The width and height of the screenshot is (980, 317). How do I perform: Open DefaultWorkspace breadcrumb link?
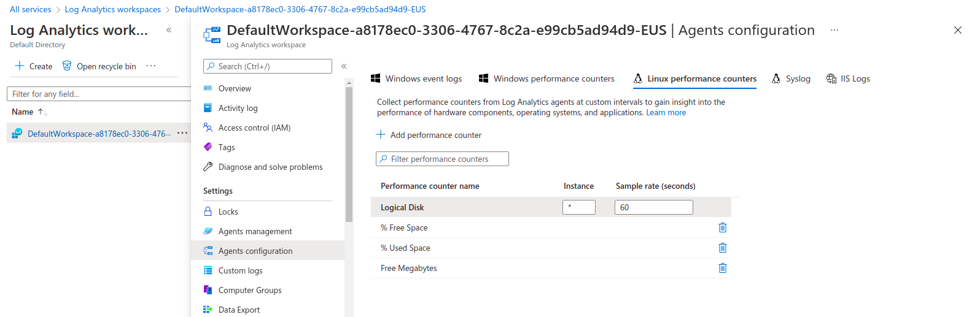point(300,9)
